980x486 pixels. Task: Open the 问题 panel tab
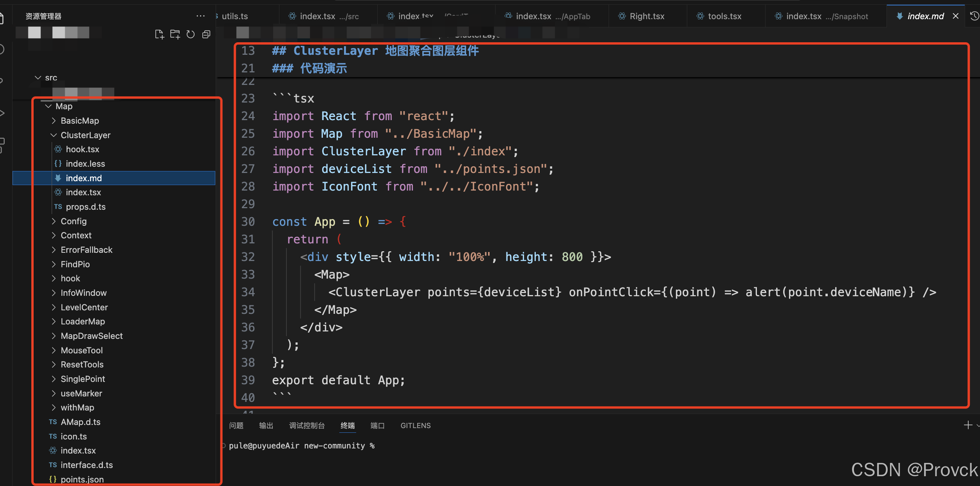point(236,426)
